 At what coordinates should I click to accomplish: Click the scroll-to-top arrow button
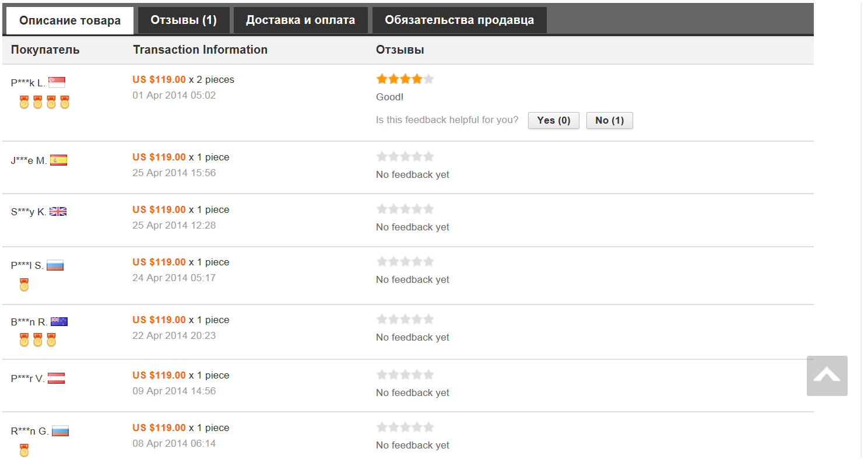coord(827,376)
